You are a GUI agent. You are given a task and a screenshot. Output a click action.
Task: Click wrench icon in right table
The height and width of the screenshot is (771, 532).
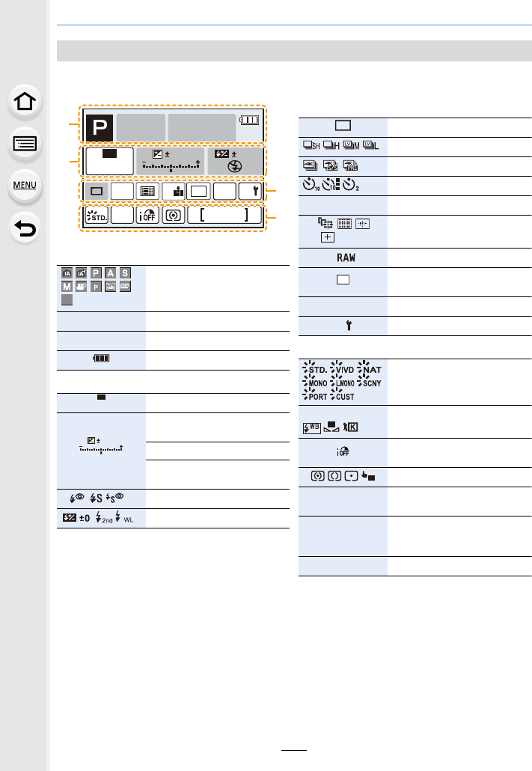point(349,326)
